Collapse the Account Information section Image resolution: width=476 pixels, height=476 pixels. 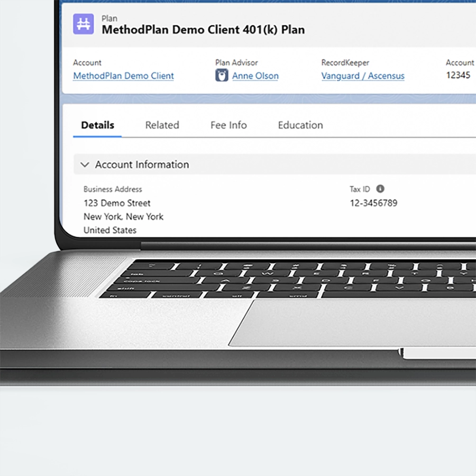click(85, 164)
